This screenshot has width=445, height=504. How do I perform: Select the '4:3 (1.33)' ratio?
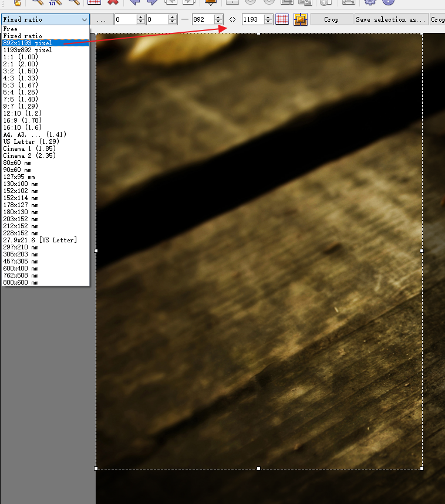point(45,79)
